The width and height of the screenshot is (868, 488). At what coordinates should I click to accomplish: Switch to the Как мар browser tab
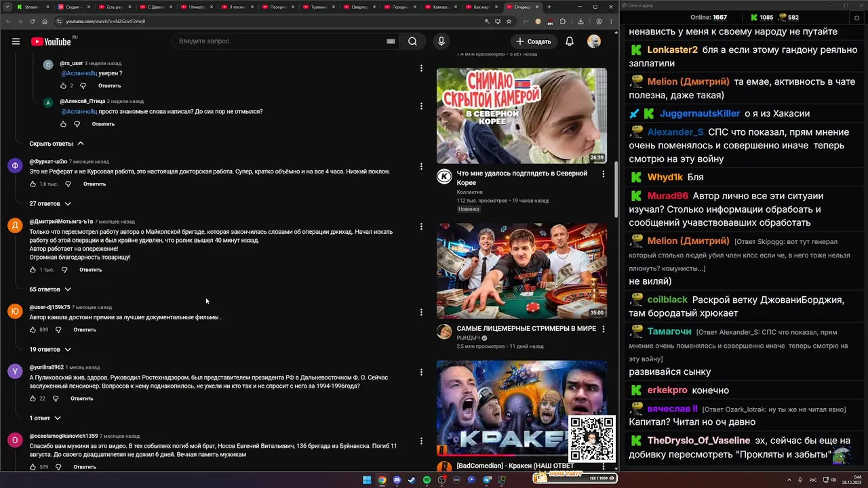(481, 7)
